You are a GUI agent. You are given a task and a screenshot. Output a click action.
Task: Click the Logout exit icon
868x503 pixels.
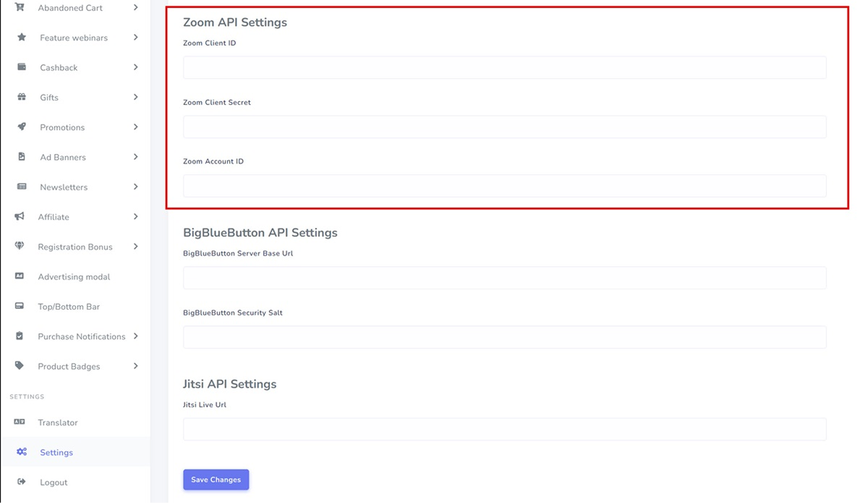(x=22, y=482)
